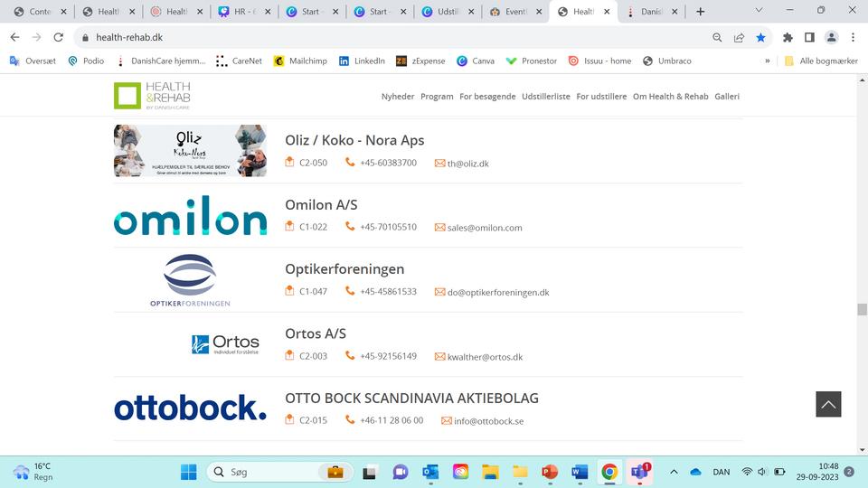Open the Canva bookmark
Image resolution: width=868 pixels, height=488 pixels.
(475, 61)
